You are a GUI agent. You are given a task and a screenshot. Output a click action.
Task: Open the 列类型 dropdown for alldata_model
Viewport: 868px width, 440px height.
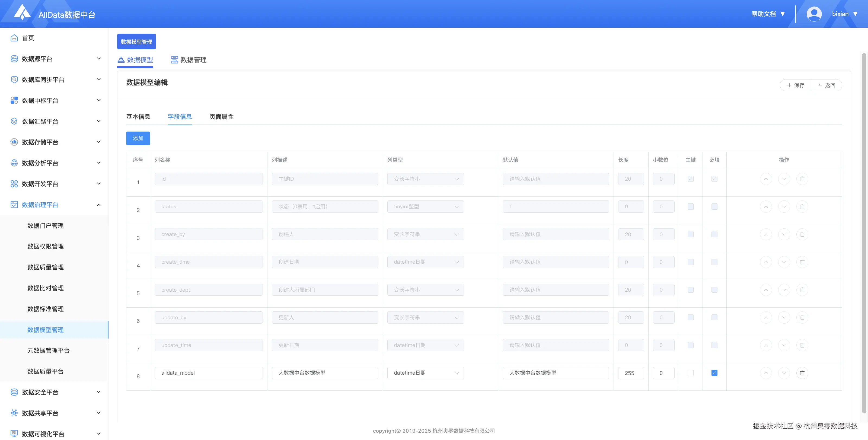(x=425, y=373)
